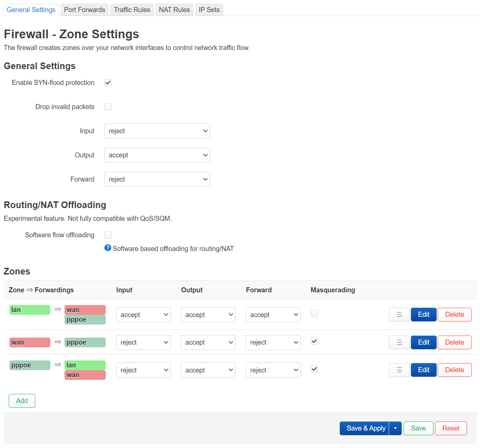480x448 pixels.
Task: Click the Reset button
Action: pyautogui.click(x=450, y=428)
